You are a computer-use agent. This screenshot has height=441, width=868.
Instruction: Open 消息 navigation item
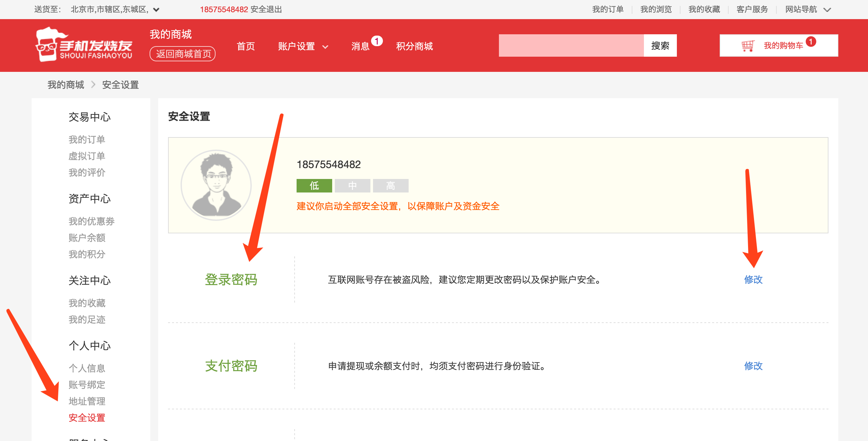click(360, 46)
